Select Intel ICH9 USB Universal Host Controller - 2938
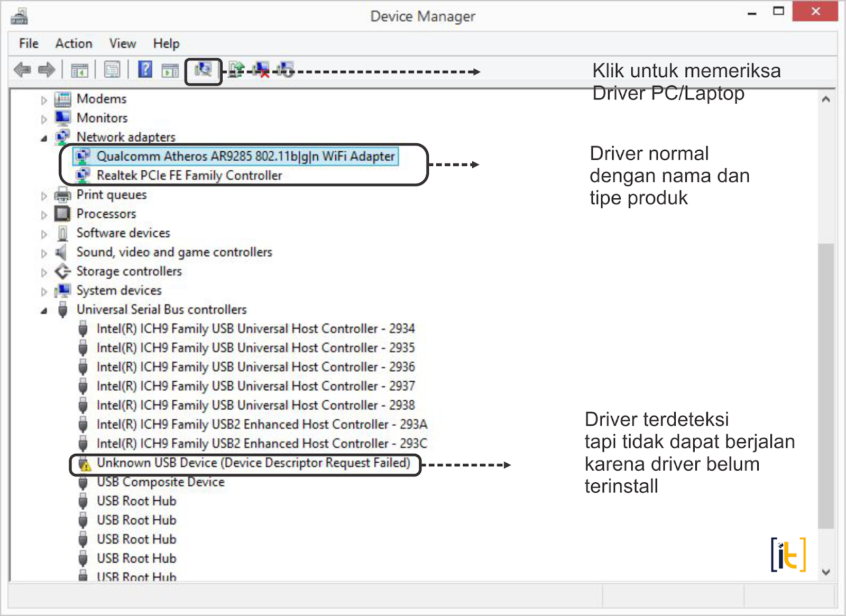 [255, 405]
